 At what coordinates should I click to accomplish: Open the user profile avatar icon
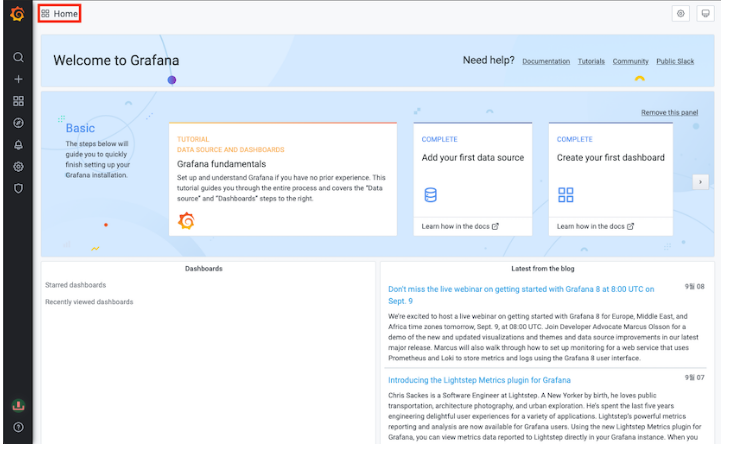(x=18, y=405)
